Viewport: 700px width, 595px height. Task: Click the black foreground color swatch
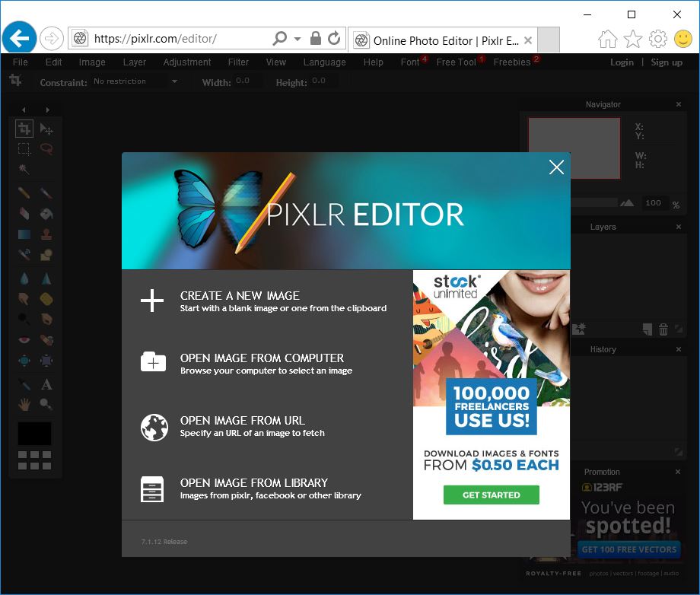click(x=34, y=434)
